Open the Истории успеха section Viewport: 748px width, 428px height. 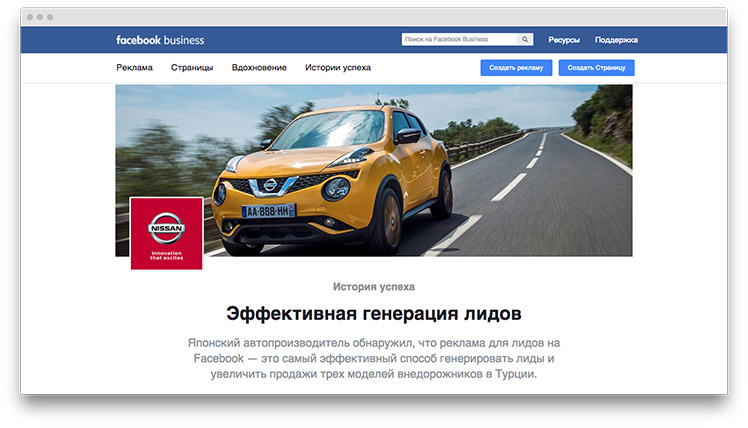pos(338,68)
